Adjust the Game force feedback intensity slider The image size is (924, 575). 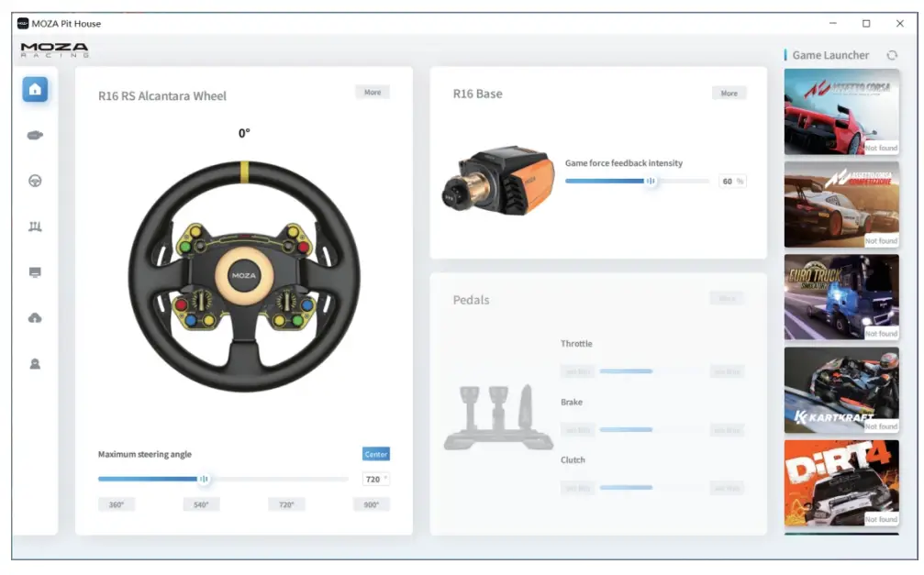coord(651,181)
